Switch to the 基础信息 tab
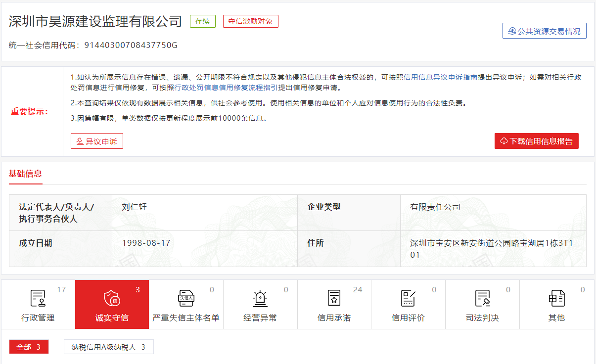 (25, 174)
